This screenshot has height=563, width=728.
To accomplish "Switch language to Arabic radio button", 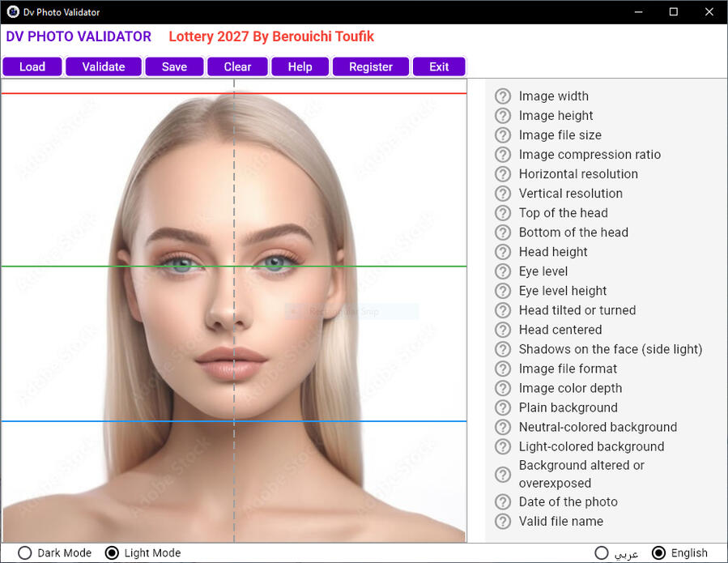I will [602, 553].
